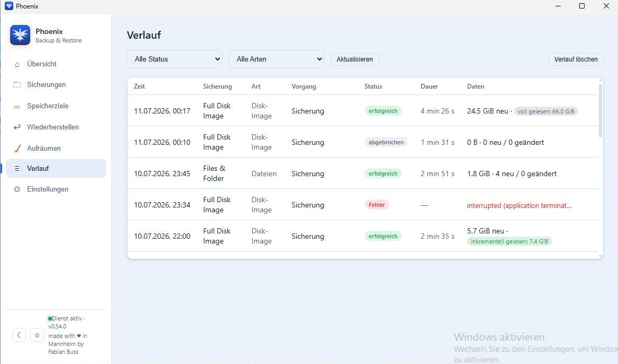Select the entry dated 10.07.2026, 22:00
618x364 pixels.
[x=363, y=236]
